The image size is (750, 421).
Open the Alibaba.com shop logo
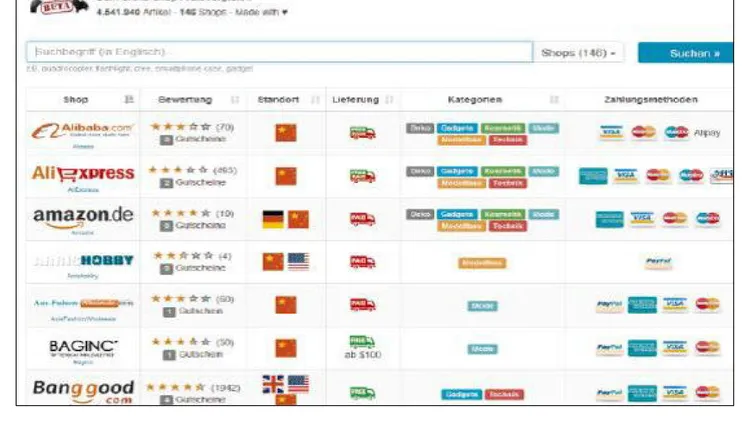click(x=82, y=130)
